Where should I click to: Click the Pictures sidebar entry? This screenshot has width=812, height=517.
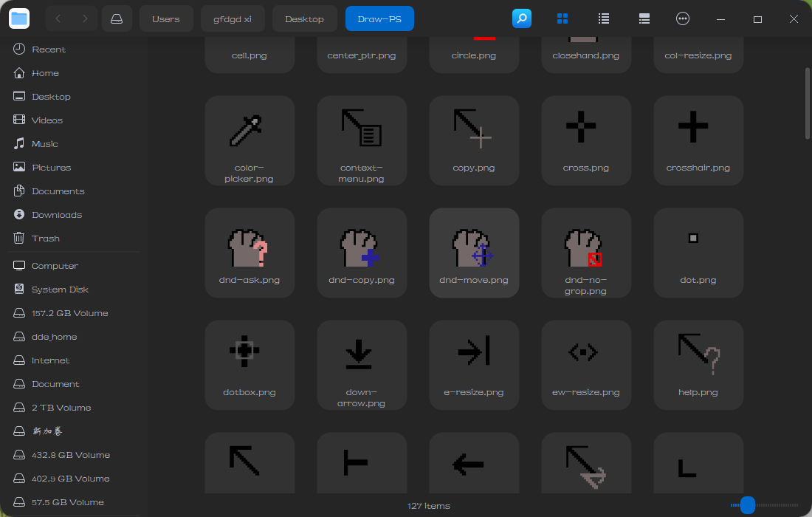click(x=51, y=168)
